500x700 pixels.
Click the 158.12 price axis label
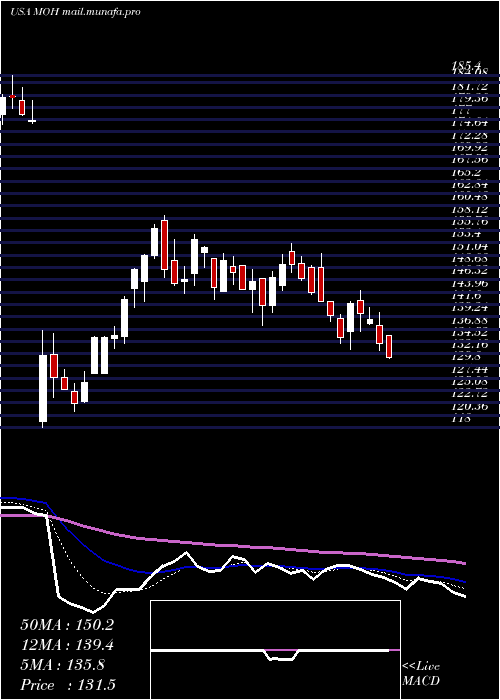[x=469, y=209]
